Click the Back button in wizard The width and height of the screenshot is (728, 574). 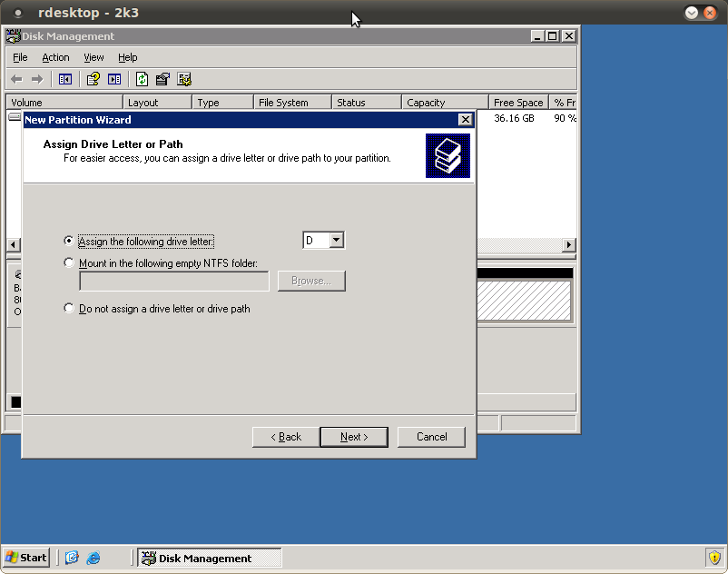point(286,437)
